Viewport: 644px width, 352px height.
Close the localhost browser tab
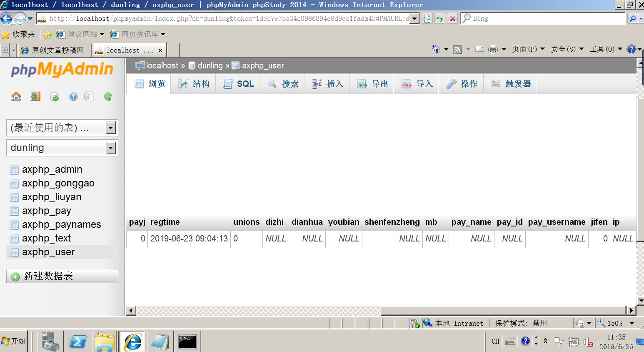[160, 50]
